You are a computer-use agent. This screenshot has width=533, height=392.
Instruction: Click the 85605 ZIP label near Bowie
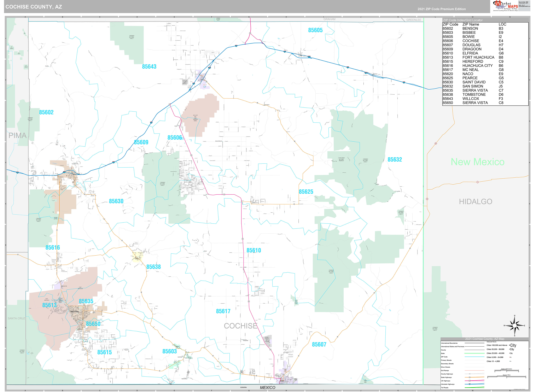[x=315, y=30]
